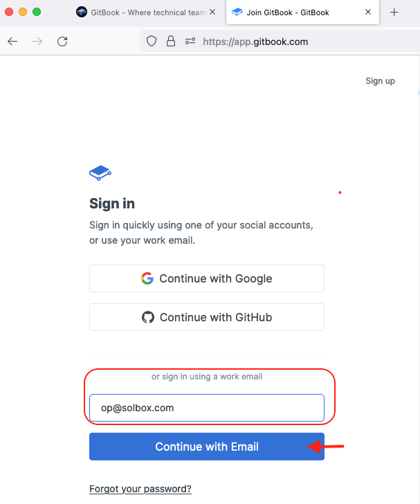The image size is (420, 504).
Task: Click the browser forward arrow
Action: [x=37, y=42]
